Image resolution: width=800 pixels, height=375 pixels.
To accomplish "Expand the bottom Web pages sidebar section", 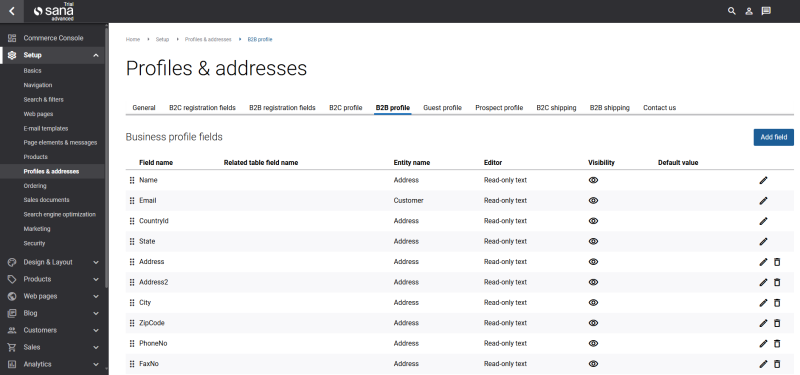I will pos(95,296).
